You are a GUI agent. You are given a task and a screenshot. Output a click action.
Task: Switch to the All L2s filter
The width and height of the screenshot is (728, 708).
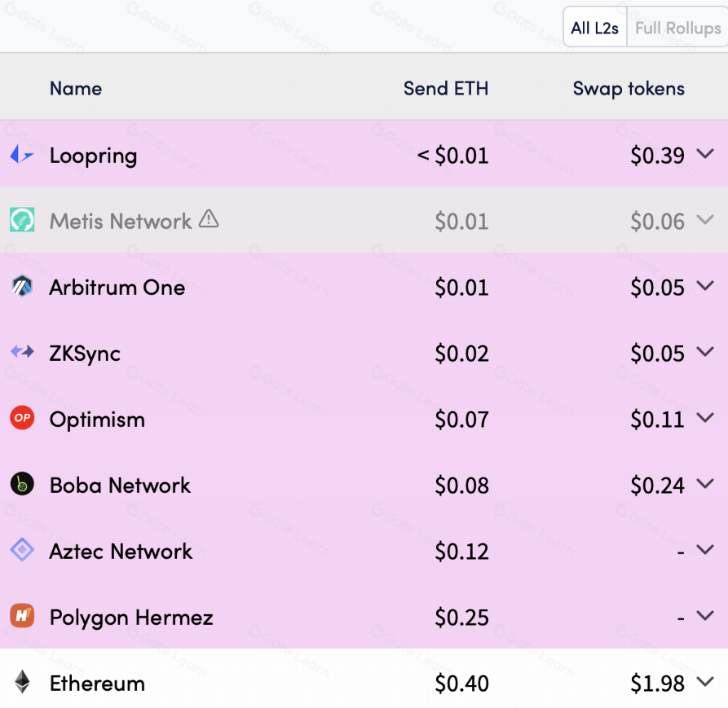(x=594, y=29)
